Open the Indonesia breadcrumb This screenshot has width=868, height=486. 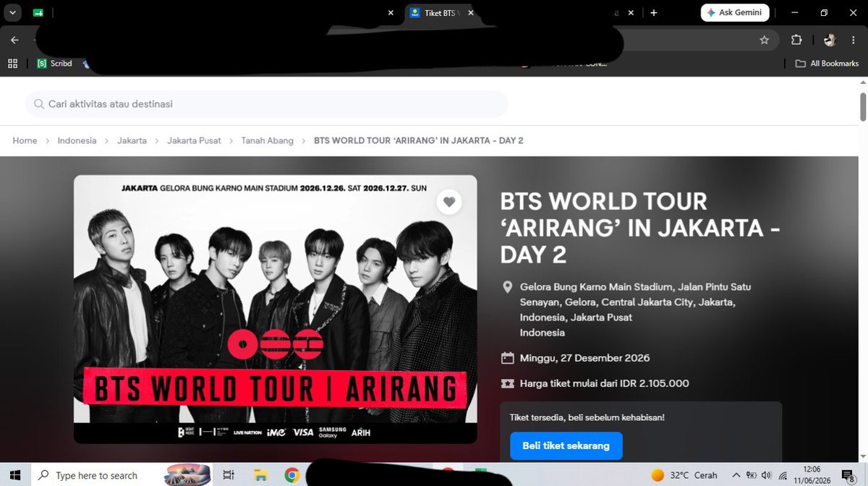77,140
